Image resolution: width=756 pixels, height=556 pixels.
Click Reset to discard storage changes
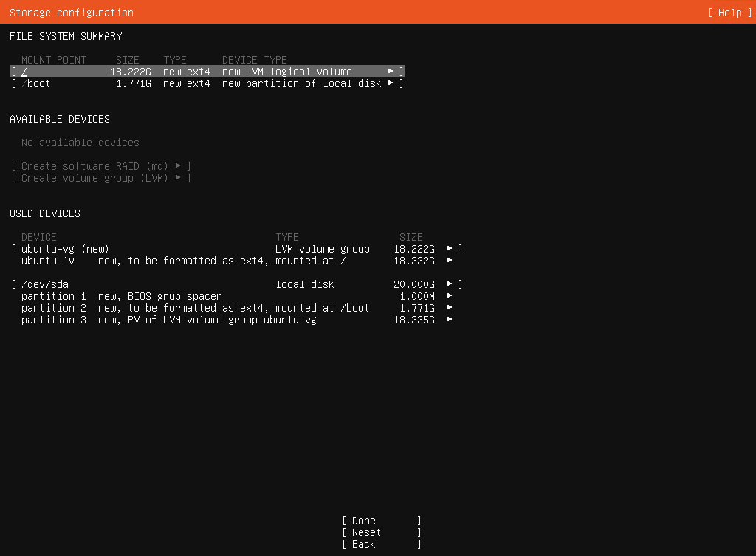pyautogui.click(x=382, y=532)
